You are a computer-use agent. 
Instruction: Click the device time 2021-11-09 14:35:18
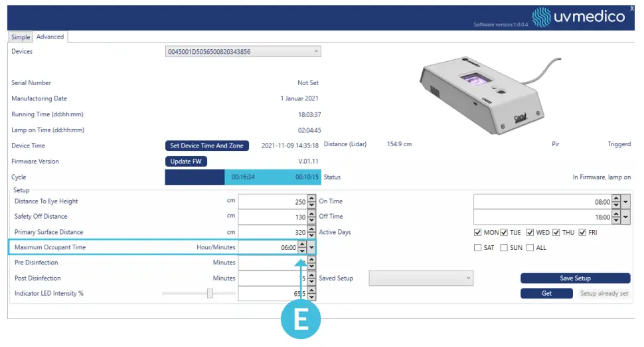pyautogui.click(x=290, y=146)
